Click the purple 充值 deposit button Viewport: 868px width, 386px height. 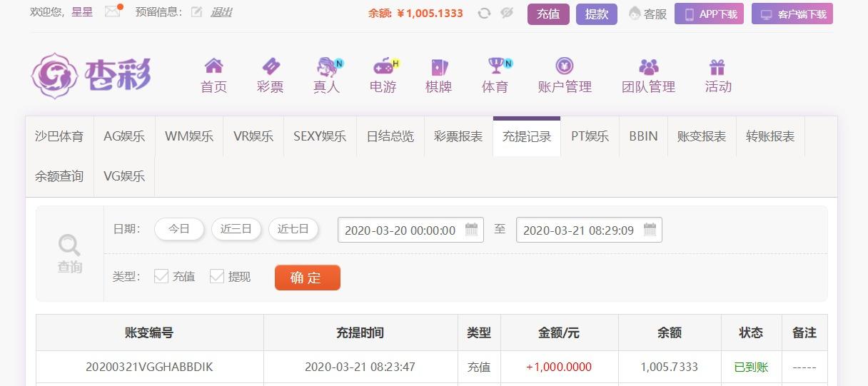point(548,14)
